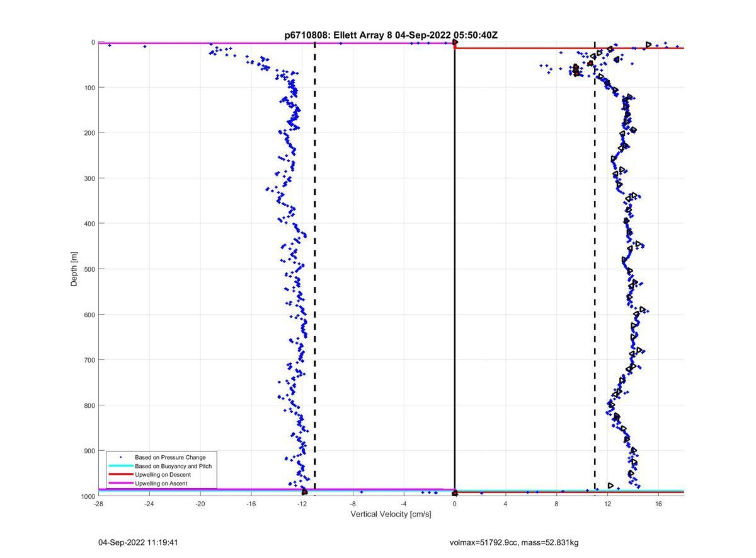Screen dimensions: 756x558
Task: Select the 'Upwelling on Descent' legend entry
Action: (163, 475)
